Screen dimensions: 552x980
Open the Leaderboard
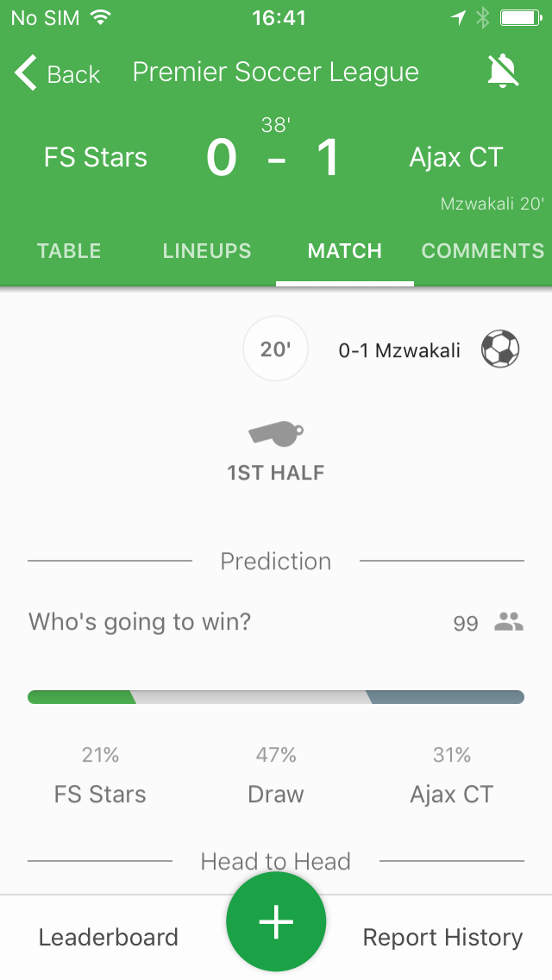pos(109,937)
